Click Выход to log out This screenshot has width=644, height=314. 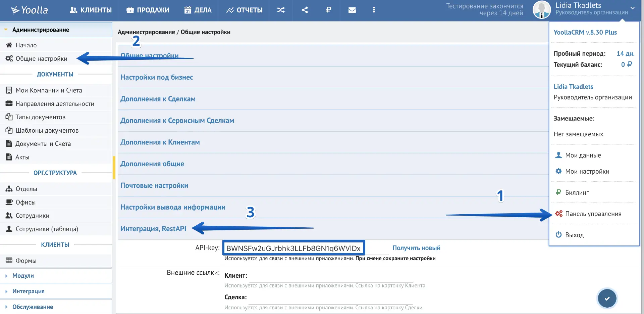[574, 235]
